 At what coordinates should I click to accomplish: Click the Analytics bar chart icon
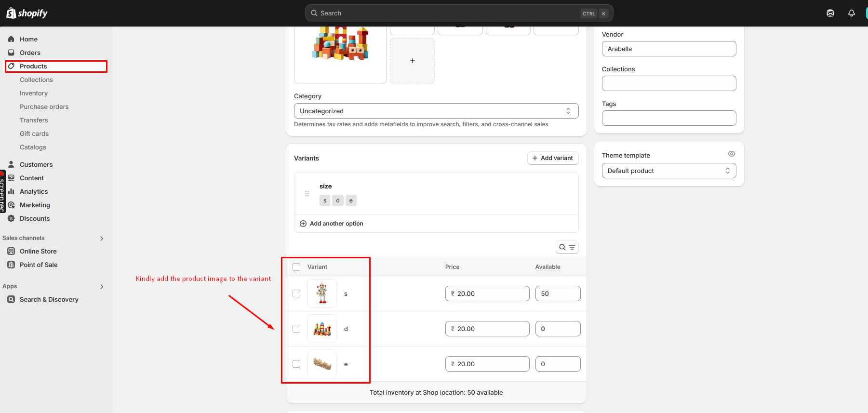pyautogui.click(x=11, y=191)
